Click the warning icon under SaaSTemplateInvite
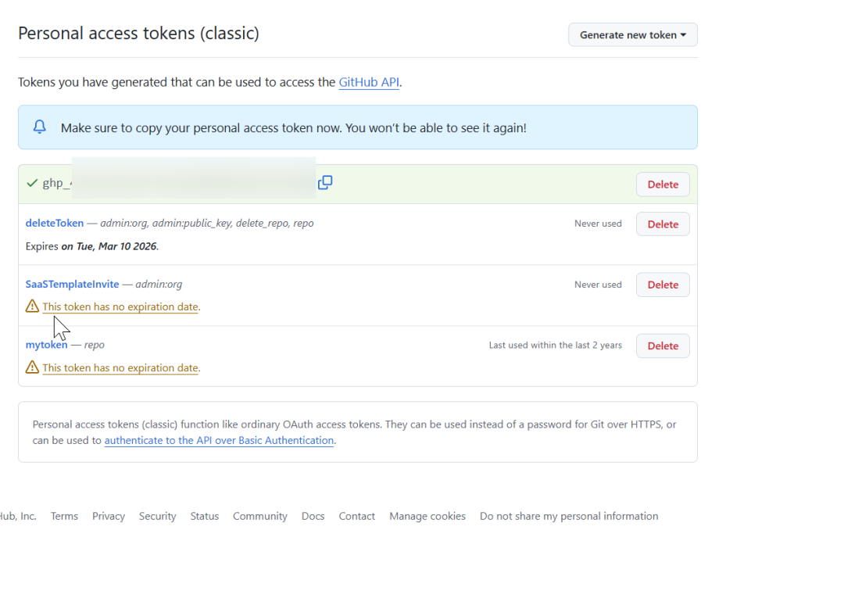The image size is (844, 616). 32,306
